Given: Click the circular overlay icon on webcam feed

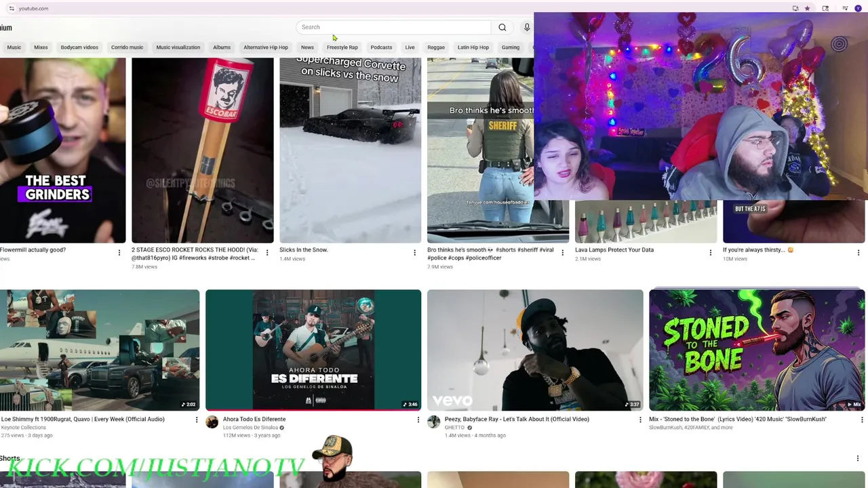Looking at the screenshot, I should pyautogui.click(x=840, y=45).
